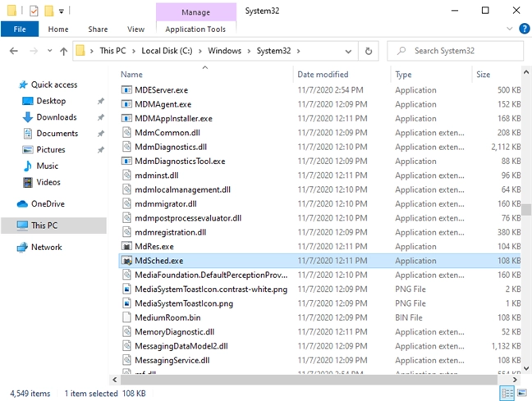Select the mdmlocalmanagement.dll file name
Image resolution: width=532 pixels, height=401 pixels.
pos(182,189)
